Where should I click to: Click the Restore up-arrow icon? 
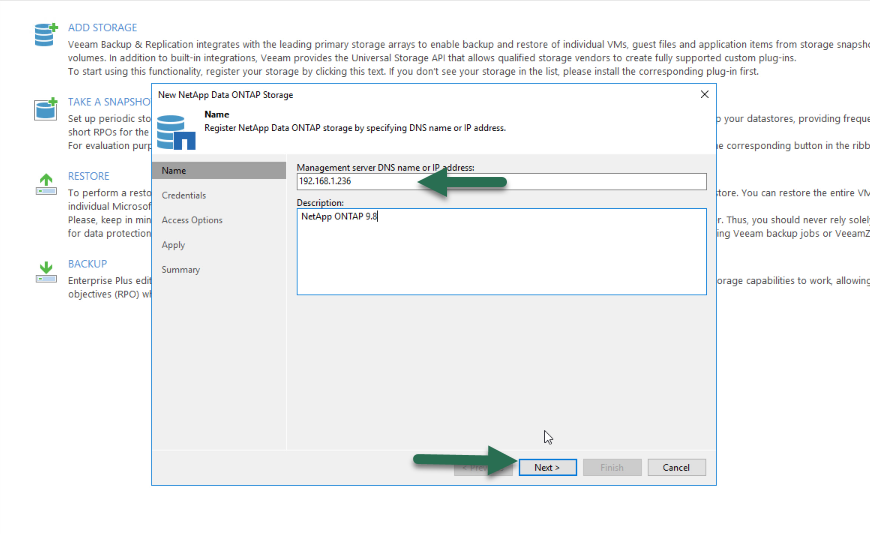click(x=46, y=184)
